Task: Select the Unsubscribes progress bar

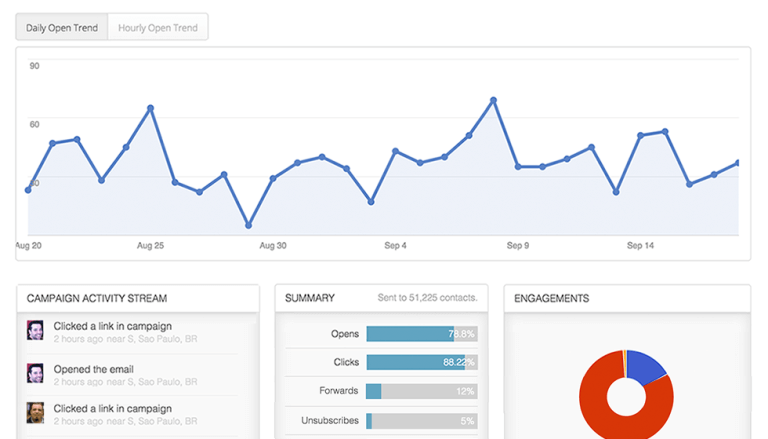Action: [421, 420]
